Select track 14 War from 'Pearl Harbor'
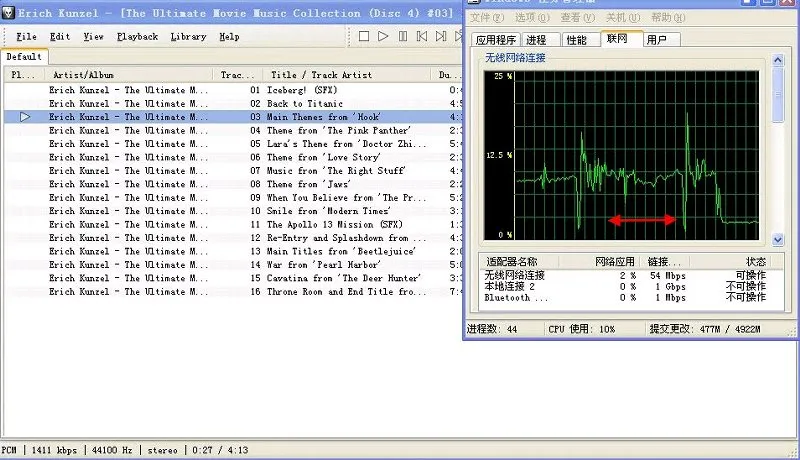The height and width of the screenshot is (460, 800). click(x=234, y=265)
